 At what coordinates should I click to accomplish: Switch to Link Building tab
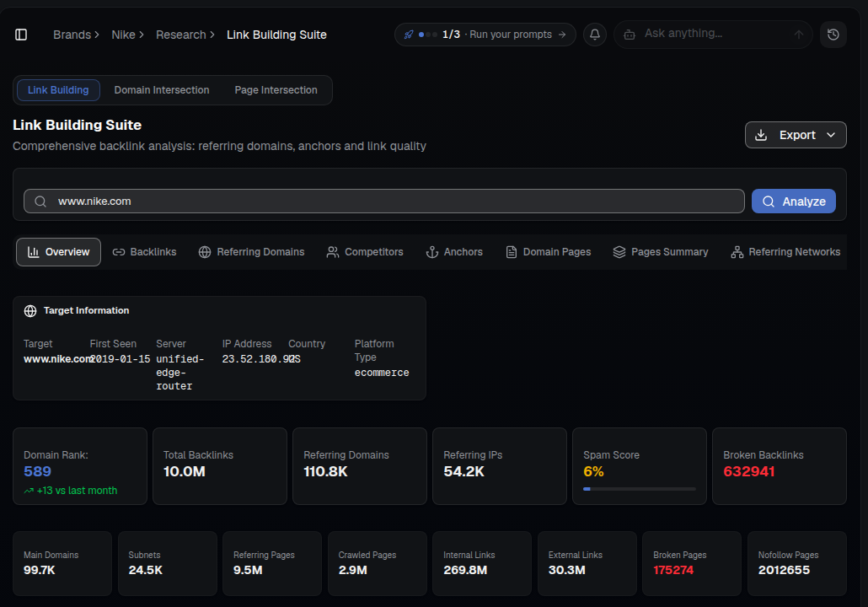click(58, 90)
